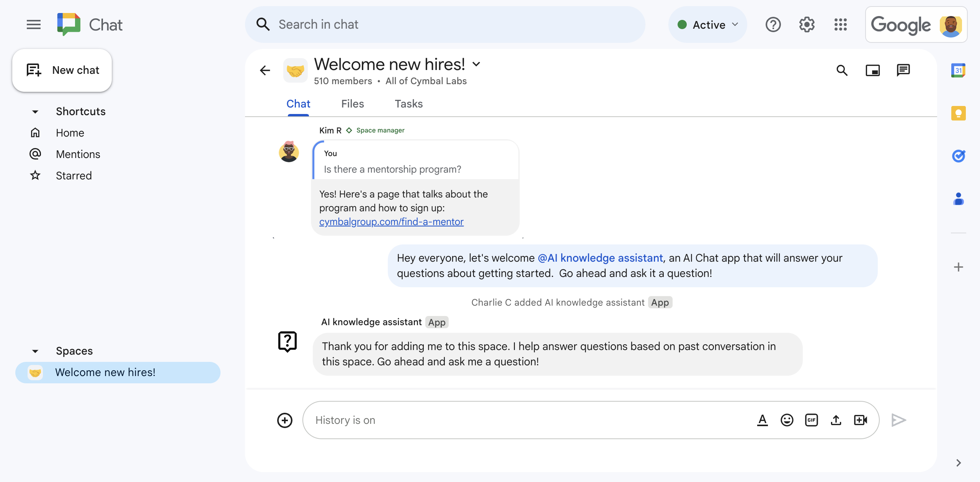Image resolution: width=980 pixels, height=482 pixels.
Task: Switch to the Files tab
Action: [353, 104]
